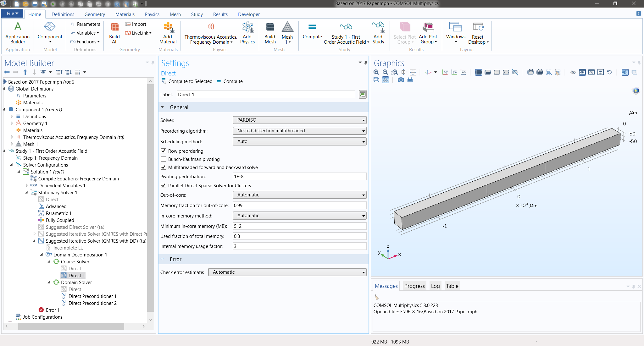Uncheck Row preordering checkbox
644x346 pixels.
[x=164, y=151]
